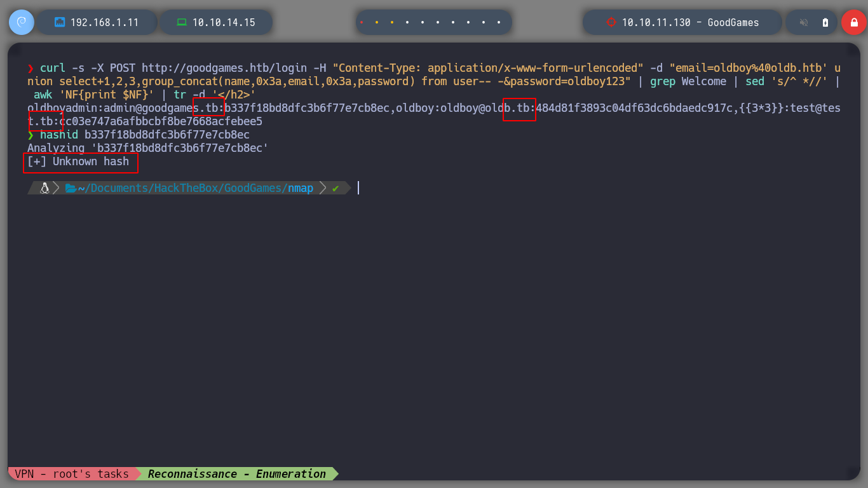Click the hashid command name
Image resolution: width=868 pixels, height=488 pixels.
click(59, 135)
